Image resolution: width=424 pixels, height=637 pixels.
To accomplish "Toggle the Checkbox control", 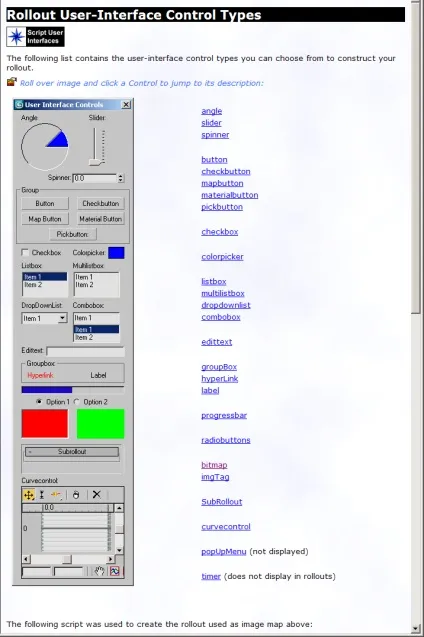I will (x=25, y=253).
